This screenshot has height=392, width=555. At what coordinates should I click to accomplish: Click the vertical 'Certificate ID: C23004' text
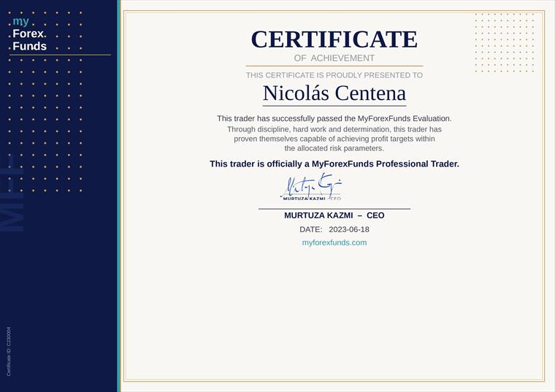coord(9,351)
